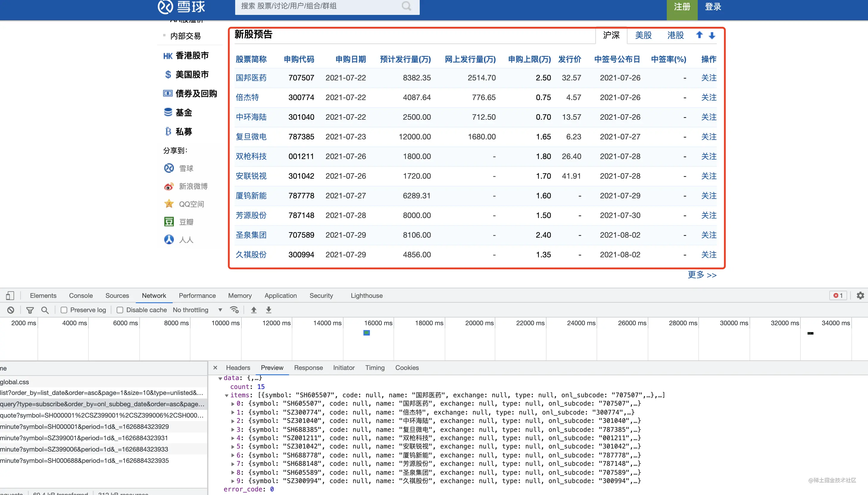Click the 内部交易 sidebar link
Screen dimensions: 868x495
(185, 36)
